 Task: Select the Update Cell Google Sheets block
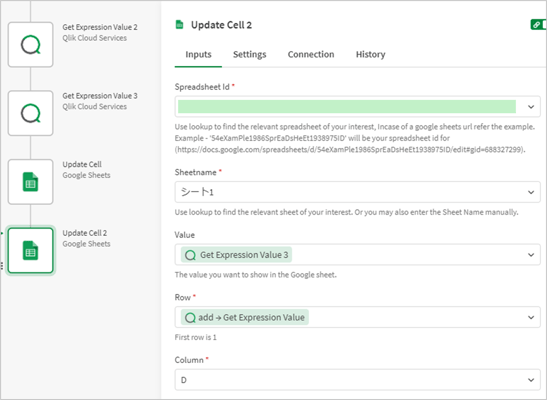(31, 182)
